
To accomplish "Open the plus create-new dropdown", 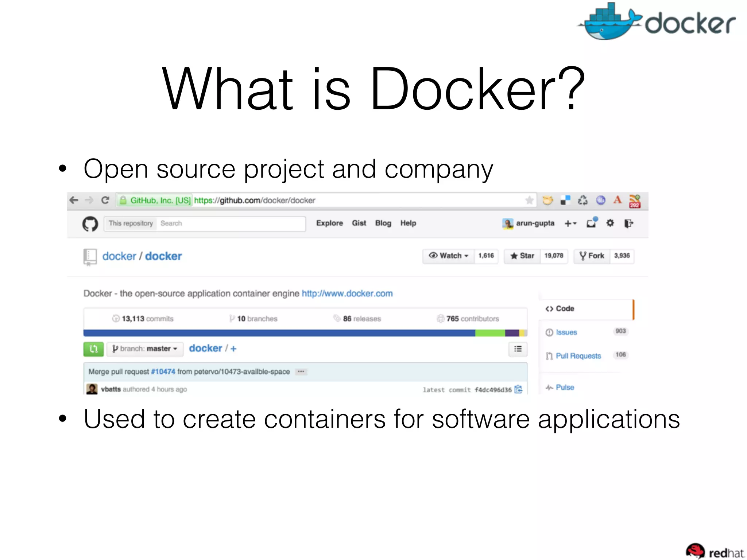I will point(570,223).
